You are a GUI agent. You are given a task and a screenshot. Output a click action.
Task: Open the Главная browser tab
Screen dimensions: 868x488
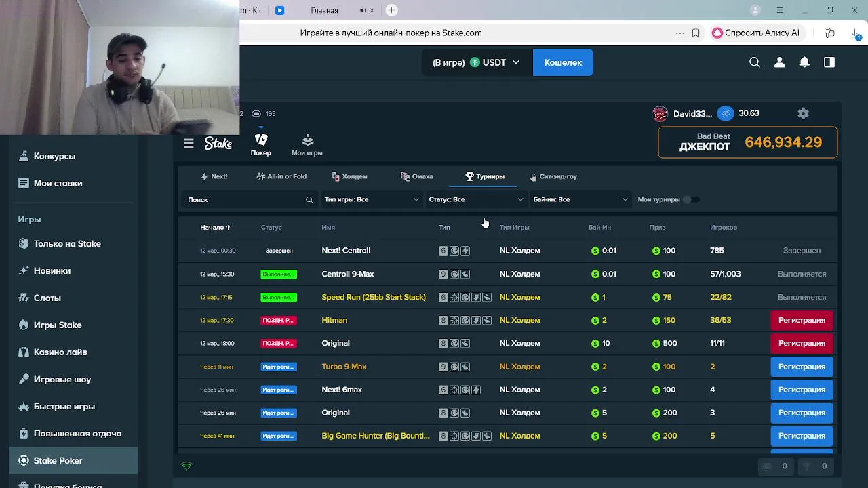click(324, 10)
